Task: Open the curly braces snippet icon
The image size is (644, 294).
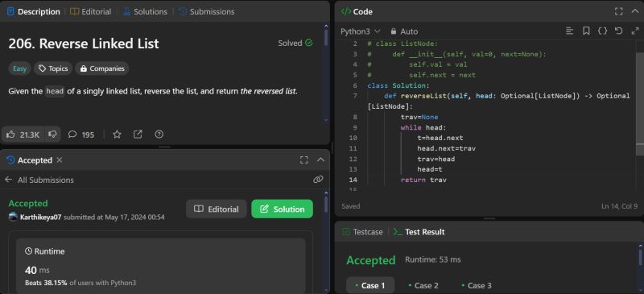Action: coord(602,31)
